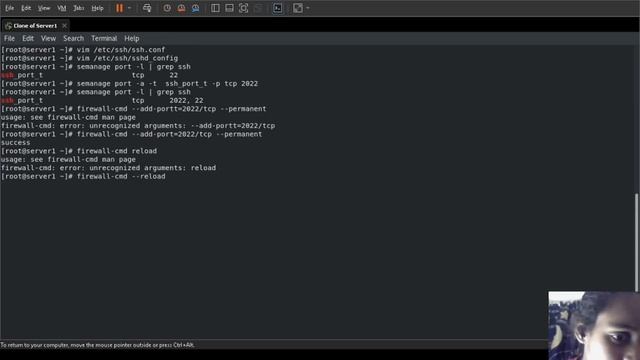640x360 pixels.
Task: Open the terminal Help menu
Action: (x=131, y=38)
